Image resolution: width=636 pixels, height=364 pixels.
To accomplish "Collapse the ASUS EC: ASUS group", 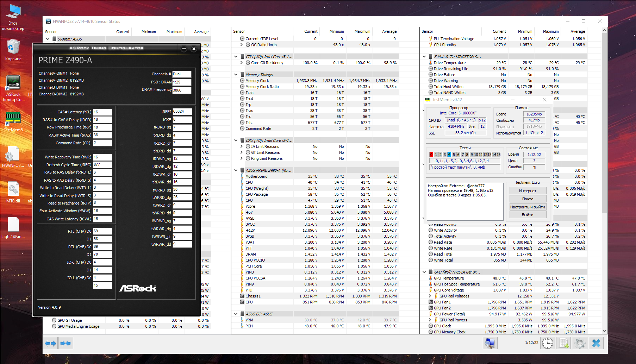I will coord(236,314).
